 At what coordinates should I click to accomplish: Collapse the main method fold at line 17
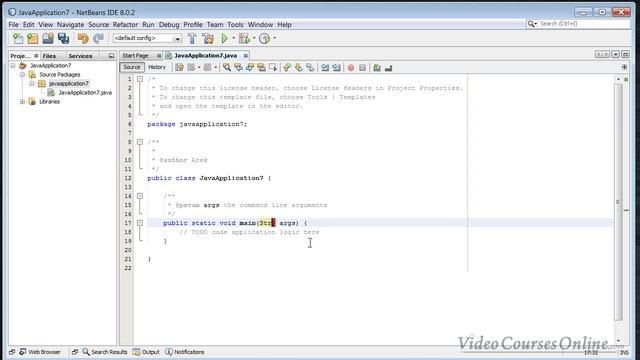click(140, 223)
